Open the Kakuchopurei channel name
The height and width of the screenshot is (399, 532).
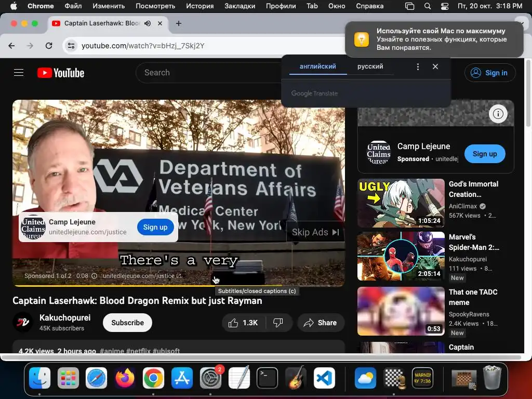coord(65,317)
